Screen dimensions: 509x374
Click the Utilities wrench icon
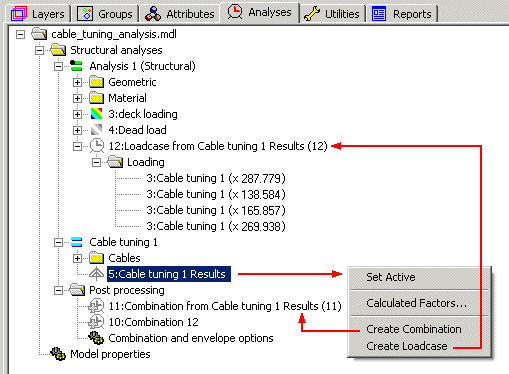click(x=312, y=14)
